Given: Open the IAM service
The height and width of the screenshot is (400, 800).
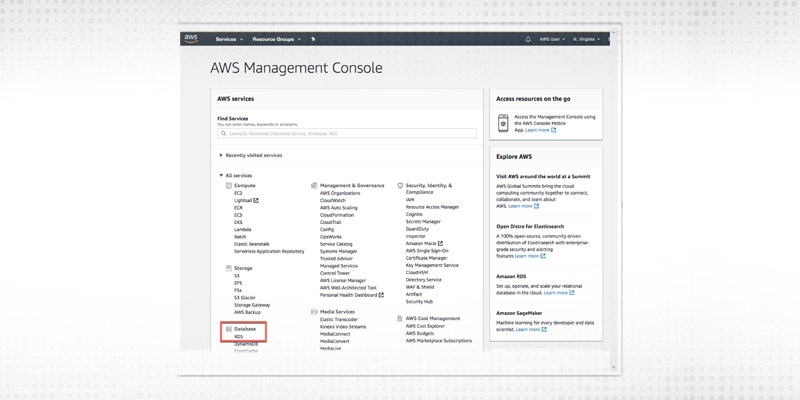Looking at the screenshot, I should pos(410,200).
